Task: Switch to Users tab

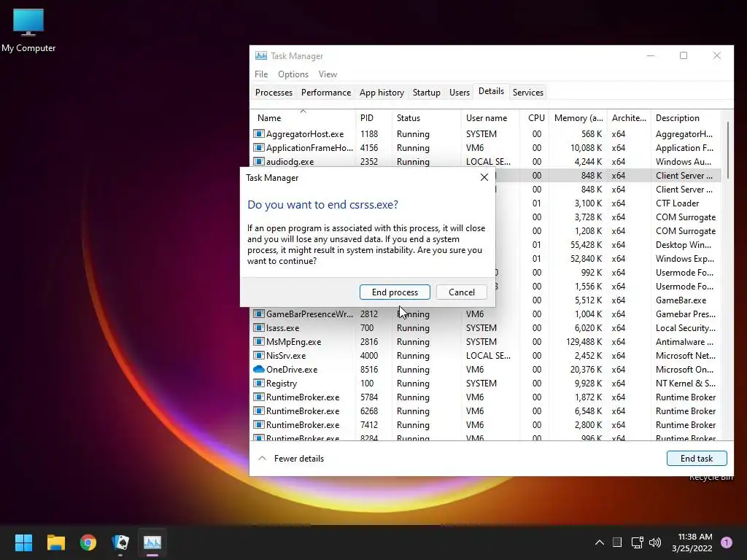Action: click(460, 93)
